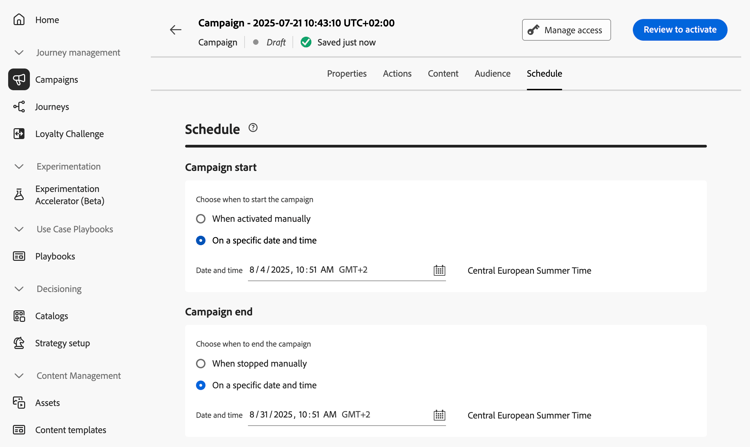The image size is (750, 447).
Task: Switch to the Audience tab
Action: pyautogui.click(x=492, y=74)
